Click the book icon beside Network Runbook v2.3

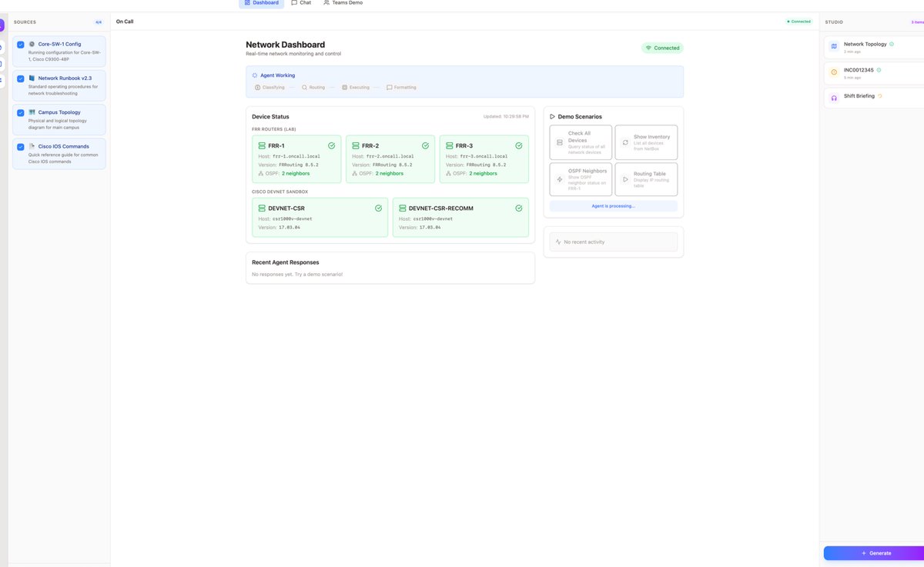pos(32,78)
